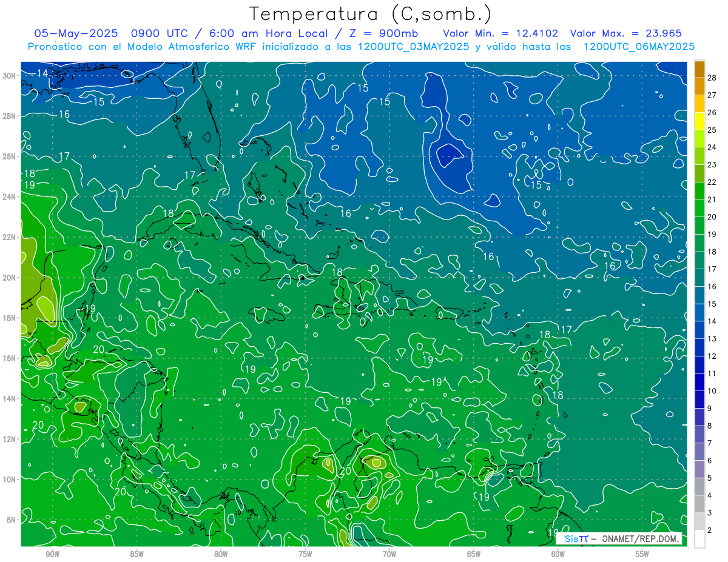The image size is (728, 562).
Task: Click the "20N" latitude axis label
Action: tap(10, 277)
